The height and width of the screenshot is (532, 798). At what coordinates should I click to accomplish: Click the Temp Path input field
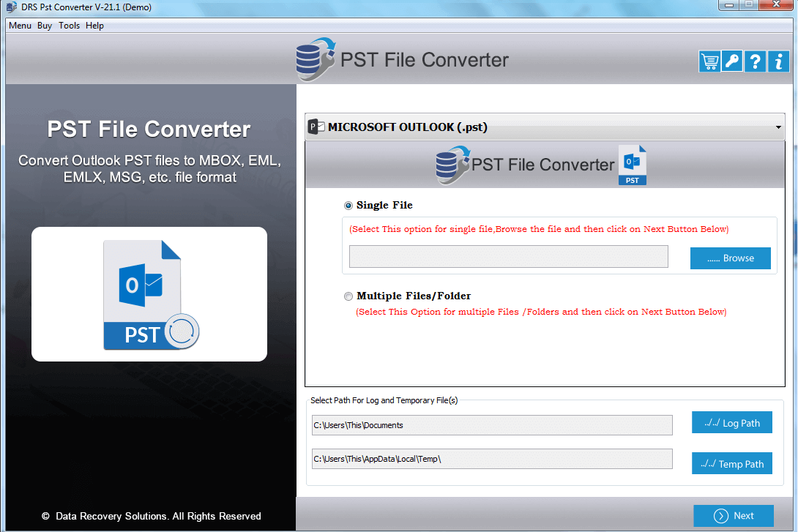pos(492,459)
